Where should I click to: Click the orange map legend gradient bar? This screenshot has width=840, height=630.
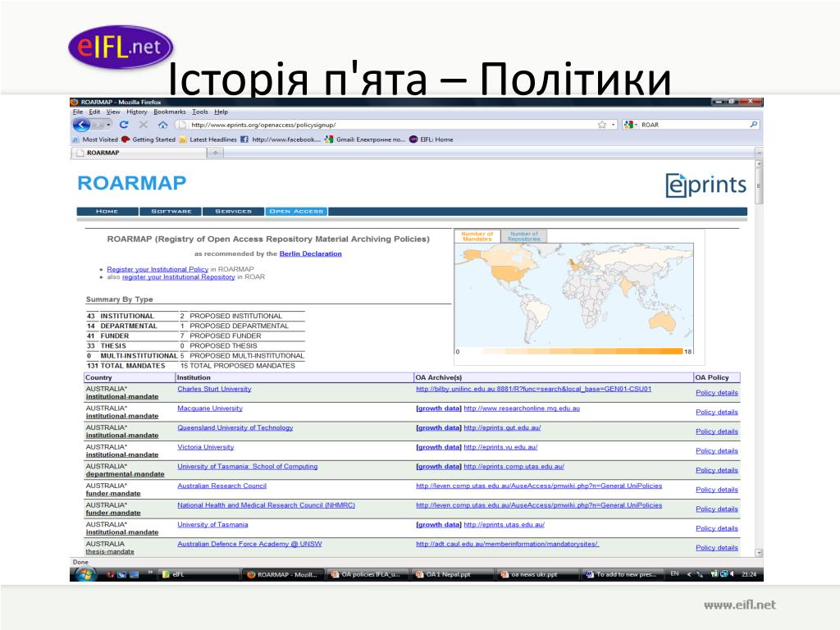(582, 352)
